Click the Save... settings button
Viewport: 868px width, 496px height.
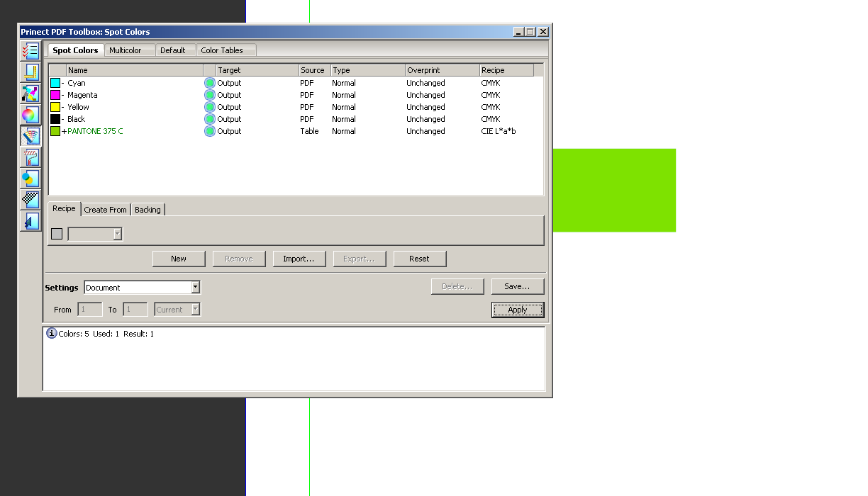[x=518, y=286]
